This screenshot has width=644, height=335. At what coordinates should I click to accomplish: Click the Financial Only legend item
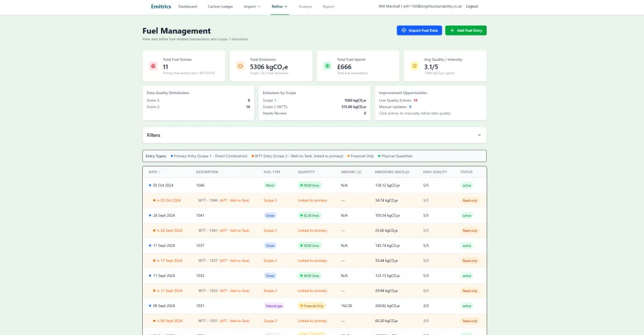(361, 156)
